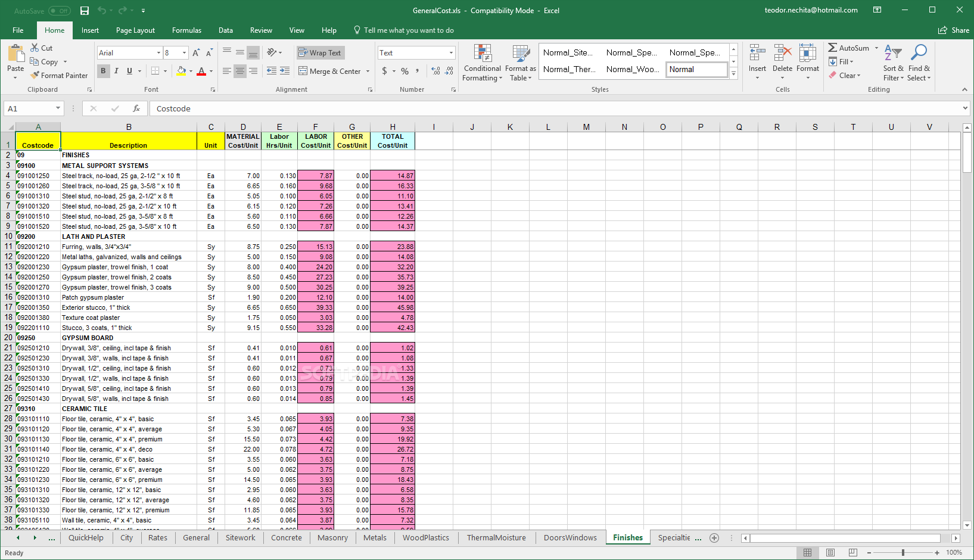The height and width of the screenshot is (560, 974).
Task: Toggle Italic formatting
Action: [116, 71]
